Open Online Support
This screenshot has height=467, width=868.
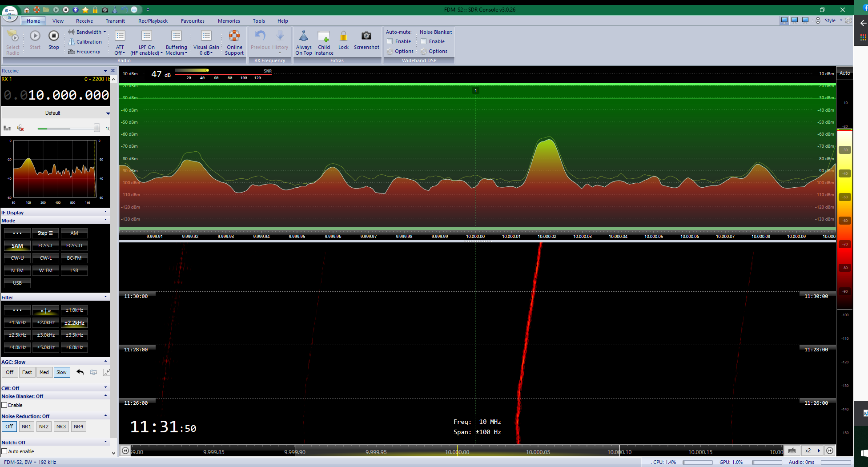pyautogui.click(x=234, y=36)
